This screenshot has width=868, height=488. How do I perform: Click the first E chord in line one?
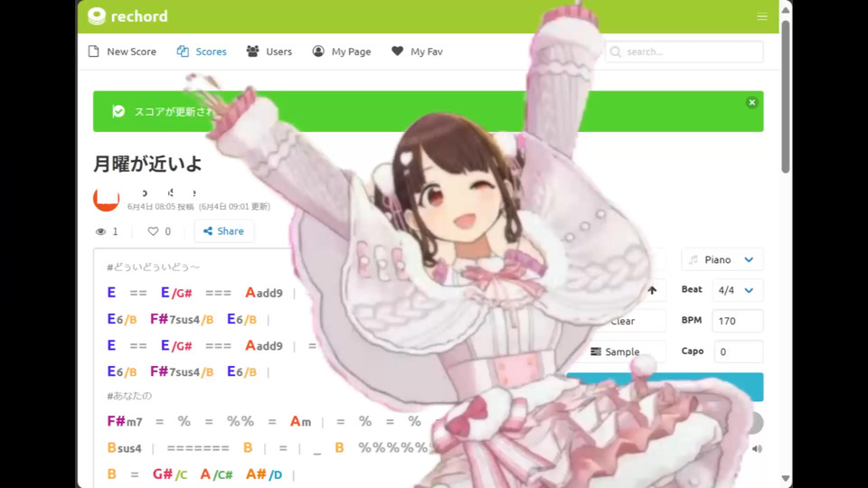[111, 293]
